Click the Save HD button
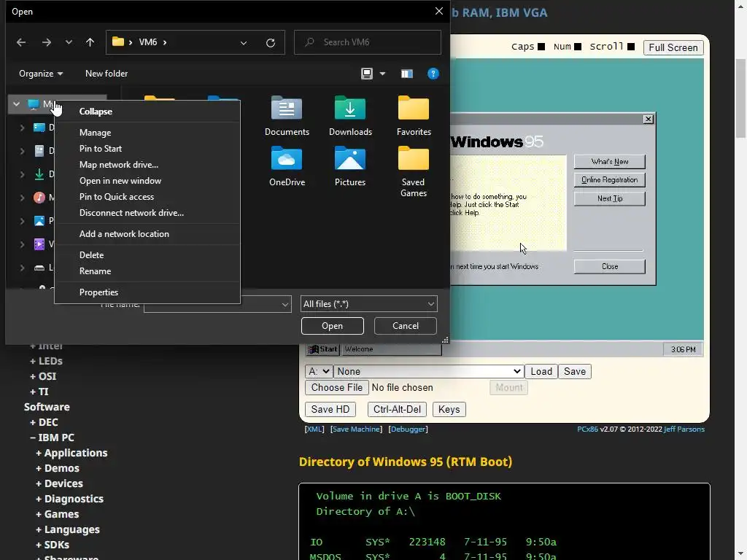Screen dimensions: 747x560 [330, 410]
